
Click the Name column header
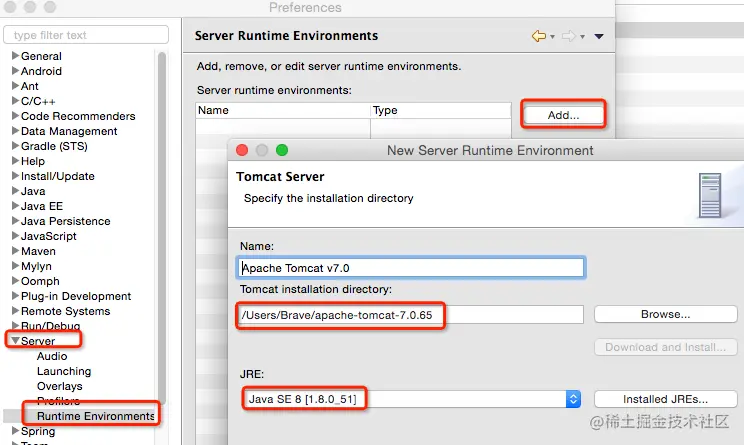[x=283, y=111]
